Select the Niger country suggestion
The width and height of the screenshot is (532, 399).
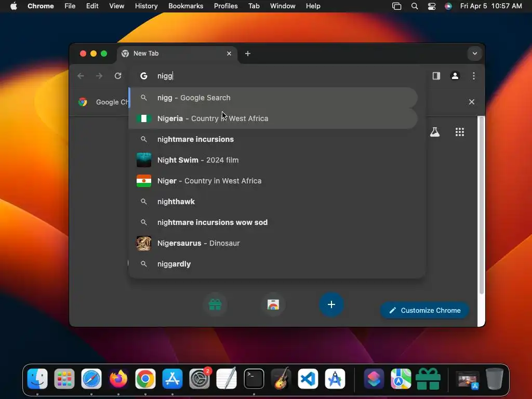click(273, 181)
